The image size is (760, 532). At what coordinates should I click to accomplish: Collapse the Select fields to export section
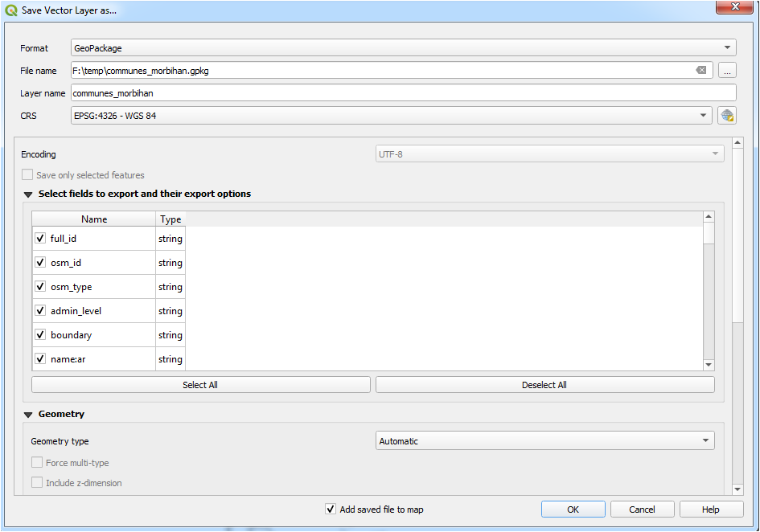point(29,194)
